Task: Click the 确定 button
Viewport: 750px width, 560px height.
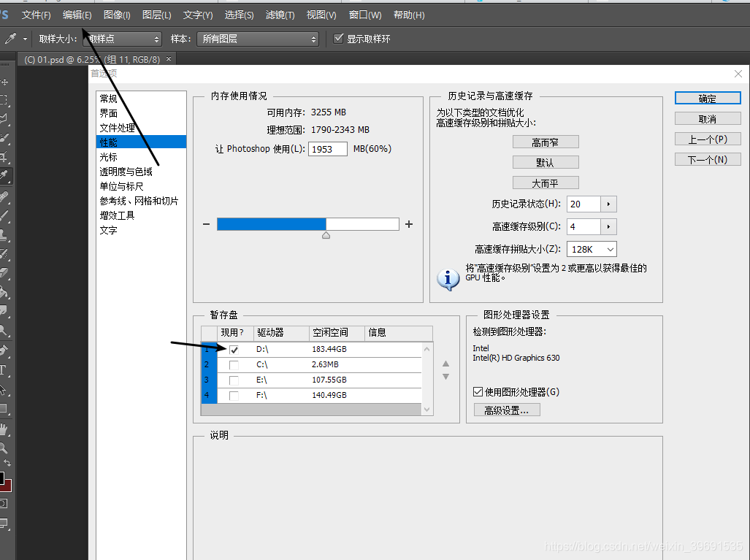Action: click(707, 97)
